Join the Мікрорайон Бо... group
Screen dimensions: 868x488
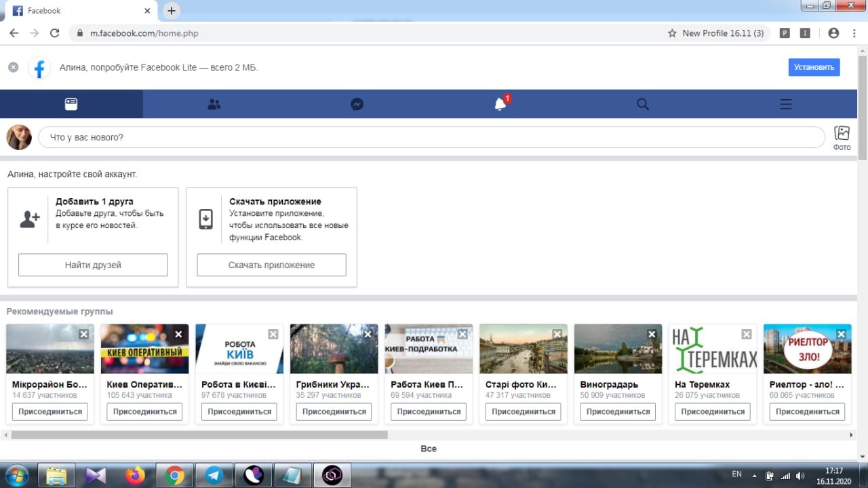pos(50,411)
